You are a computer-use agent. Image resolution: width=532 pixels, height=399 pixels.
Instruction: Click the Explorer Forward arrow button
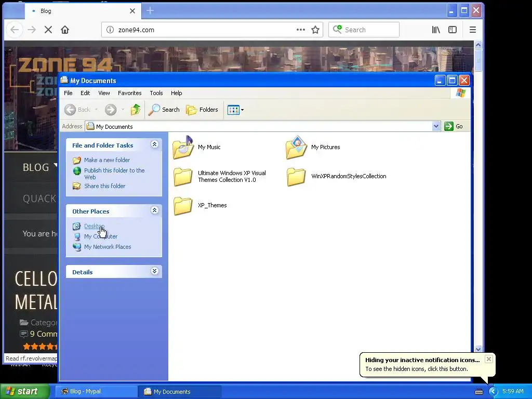pyautogui.click(x=111, y=110)
